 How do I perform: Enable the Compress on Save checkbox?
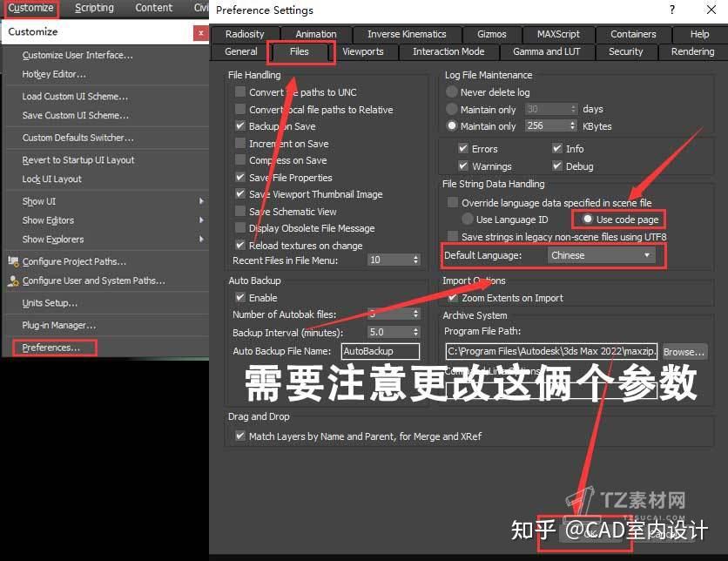239,159
